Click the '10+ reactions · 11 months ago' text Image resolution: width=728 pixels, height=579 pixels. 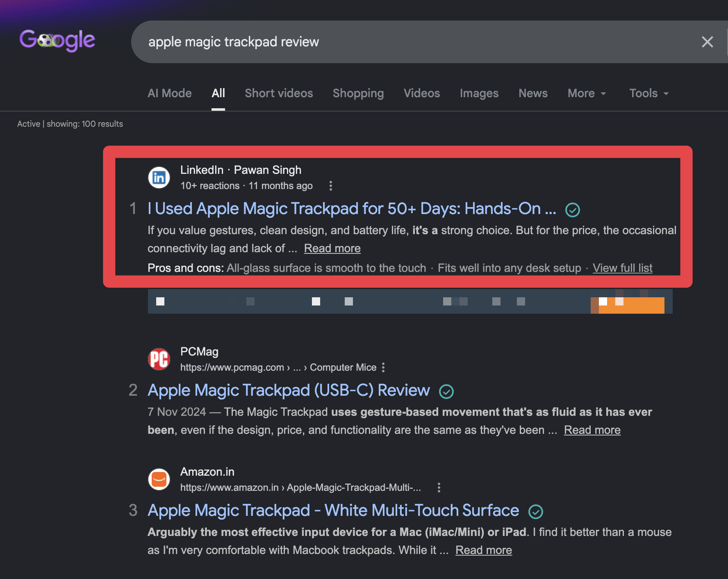pos(246,186)
